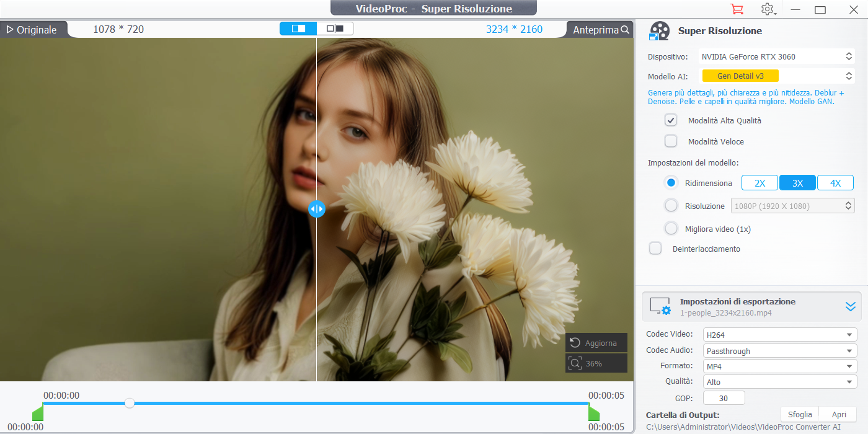Collapse the Impostazioni di esportazione panel
Screen dimensions: 868x434
(850, 306)
